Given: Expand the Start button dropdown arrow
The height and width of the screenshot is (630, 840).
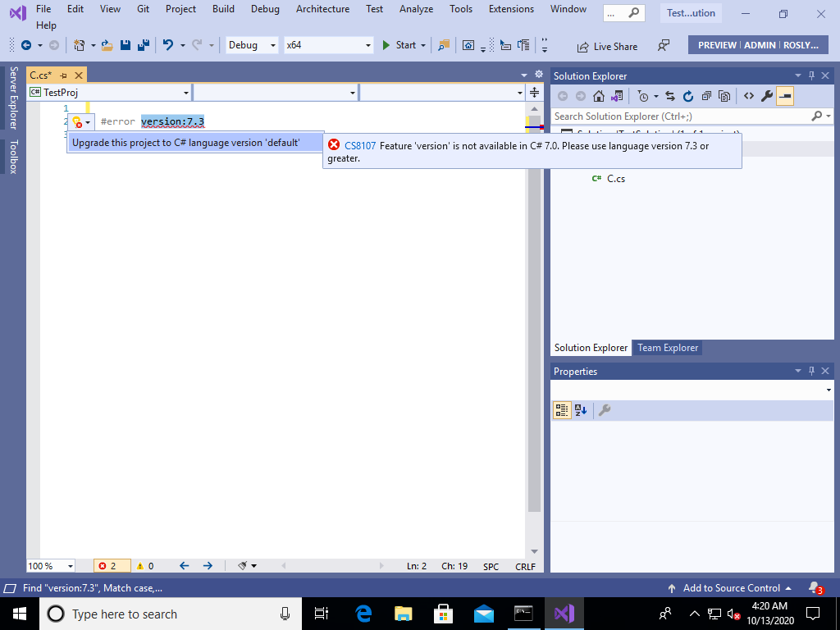Looking at the screenshot, I should click(x=423, y=46).
